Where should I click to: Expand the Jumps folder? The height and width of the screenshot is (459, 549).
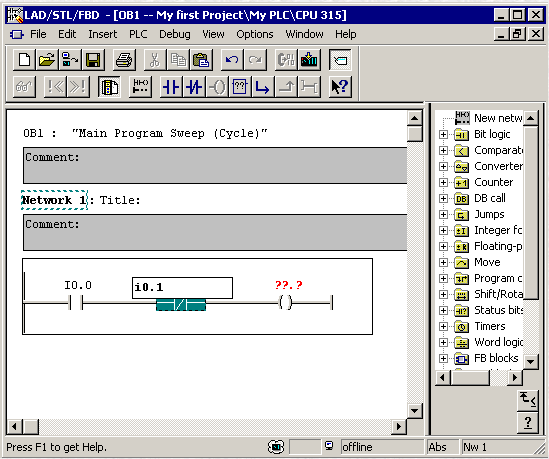point(443,215)
